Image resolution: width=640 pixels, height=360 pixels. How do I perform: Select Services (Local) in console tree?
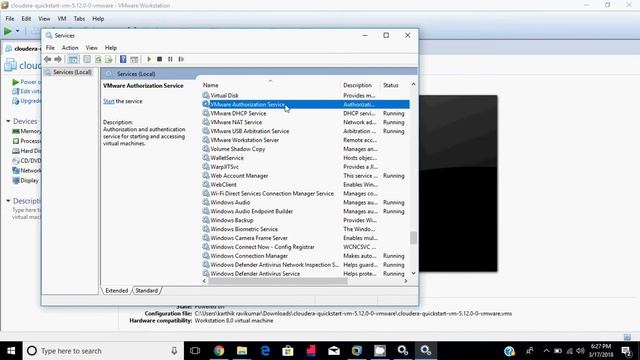point(72,72)
